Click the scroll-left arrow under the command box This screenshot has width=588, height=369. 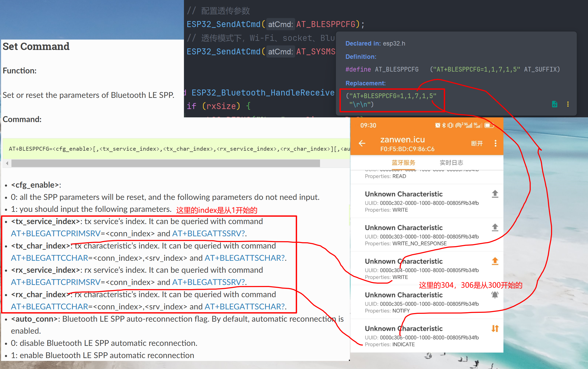(x=7, y=163)
